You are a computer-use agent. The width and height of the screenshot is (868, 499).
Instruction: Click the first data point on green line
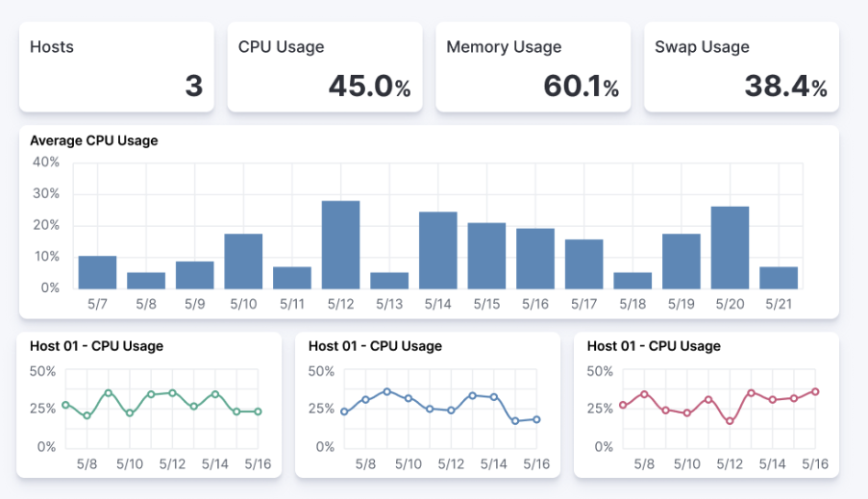[65, 405]
